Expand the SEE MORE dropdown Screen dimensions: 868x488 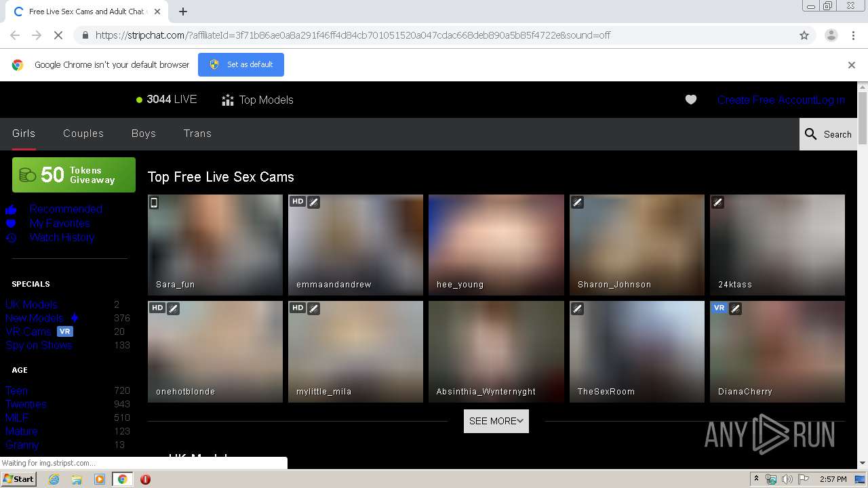tap(496, 421)
